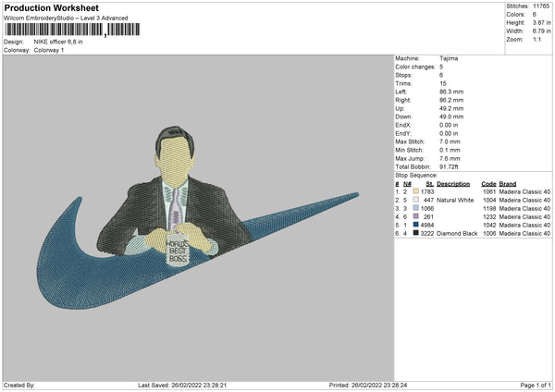555x392 pixels.
Task: Click the purple swatch for code 1232
Action: click(x=416, y=216)
